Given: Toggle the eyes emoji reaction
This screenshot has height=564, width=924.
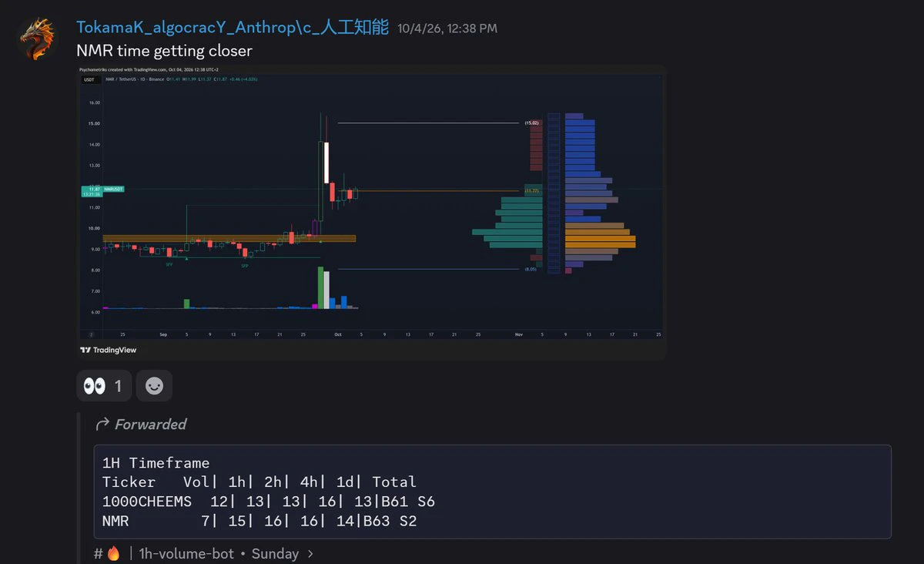Looking at the screenshot, I should click(x=104, y=386).
